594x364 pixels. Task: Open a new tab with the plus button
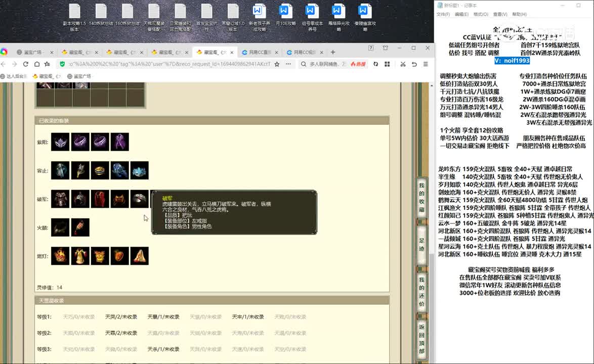click(333, 52)
